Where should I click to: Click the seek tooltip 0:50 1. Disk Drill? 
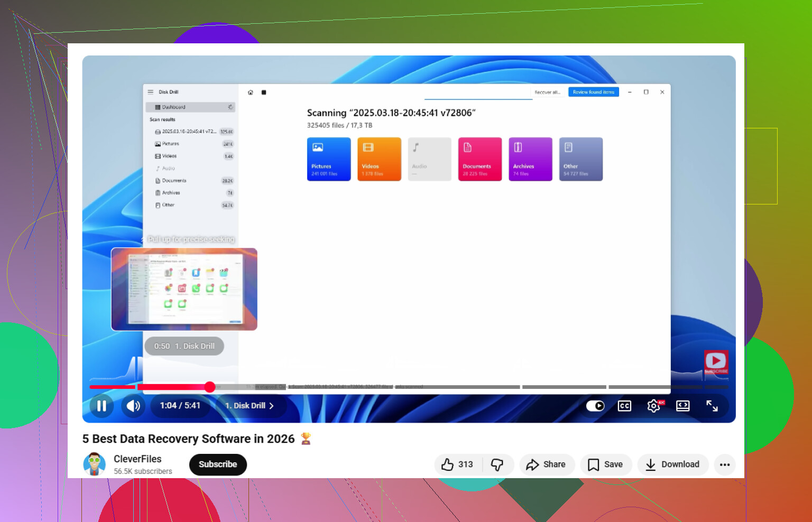click(184, 346)
